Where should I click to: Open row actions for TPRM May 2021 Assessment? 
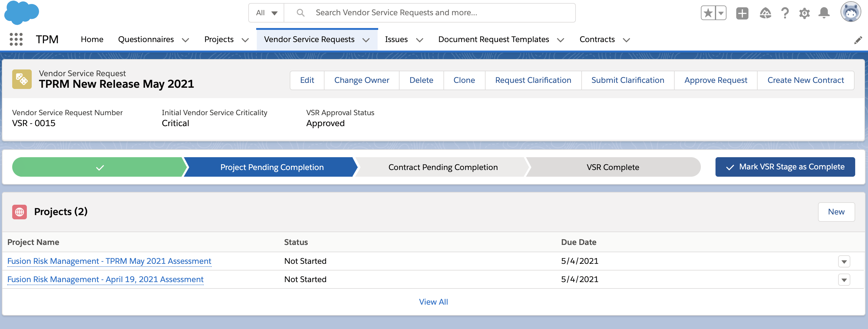pos(844,261)
